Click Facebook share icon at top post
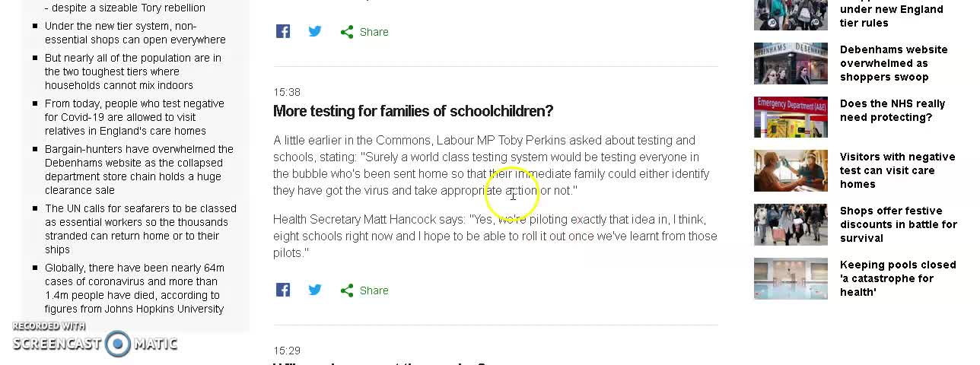The width and height of the screenshot is (980, 365). pyautogui.click(x=283, y=31)
